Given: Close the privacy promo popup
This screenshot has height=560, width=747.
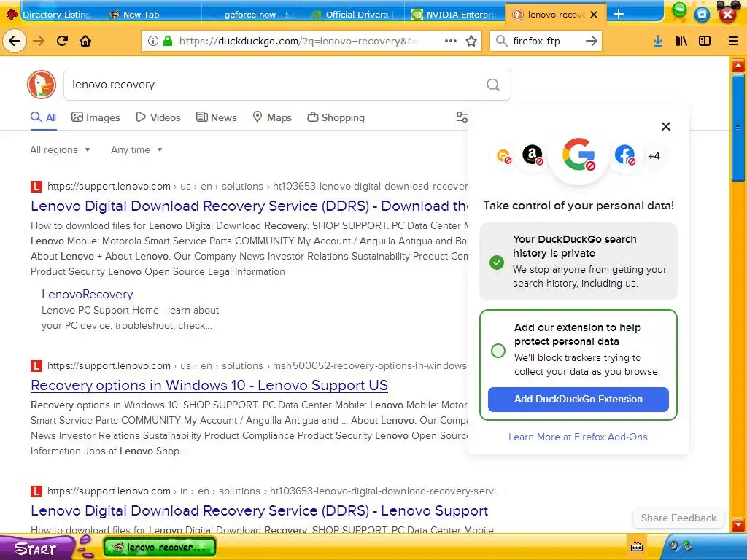Looking at the screenshot, I should click(x=666, y=126).
